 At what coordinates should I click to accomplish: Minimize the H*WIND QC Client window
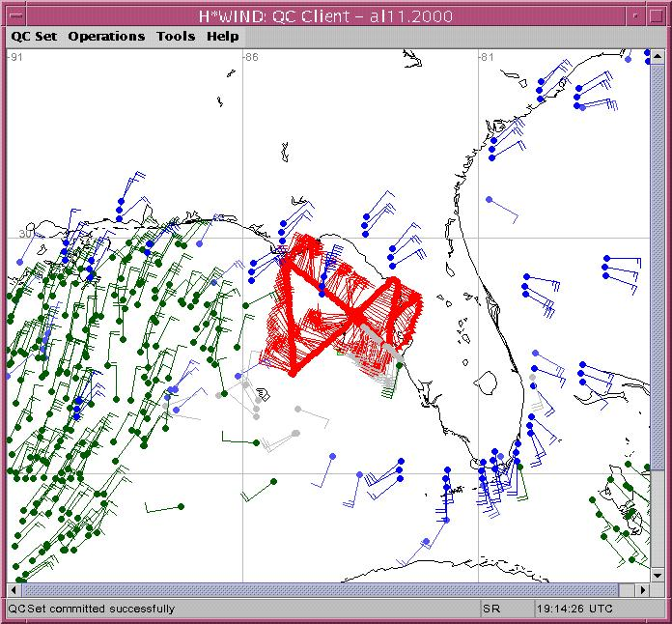click(635, 16)
